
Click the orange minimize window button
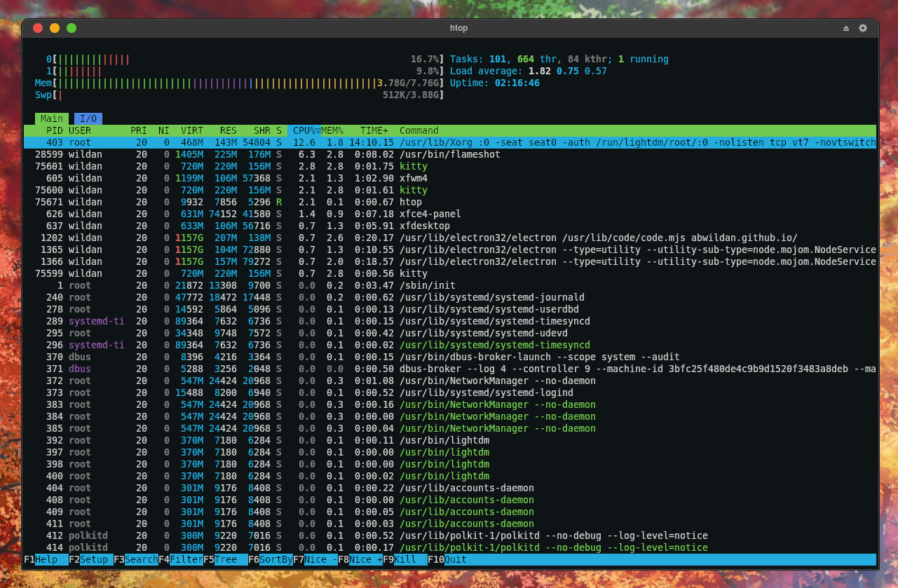point(55,28)
